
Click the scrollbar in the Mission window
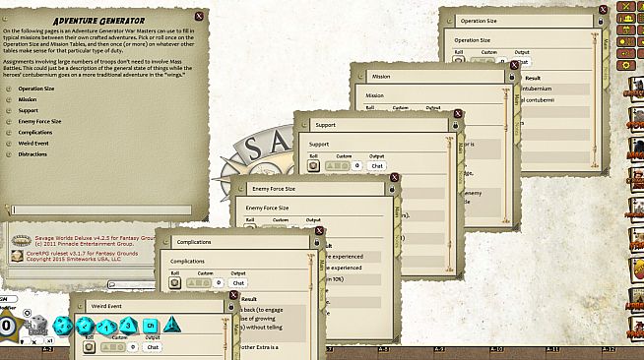[x=505, y=155]
